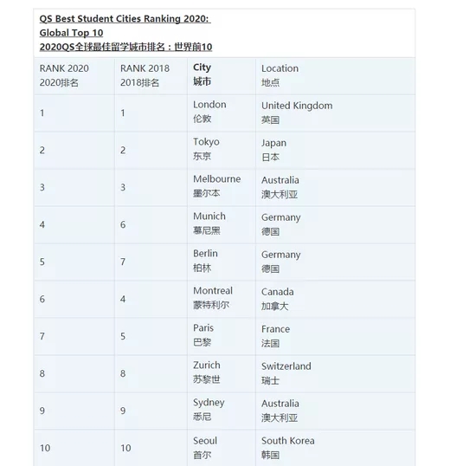Select the Paris city cell
Viewport: 476px width, 466px height.
coord(222,336)
